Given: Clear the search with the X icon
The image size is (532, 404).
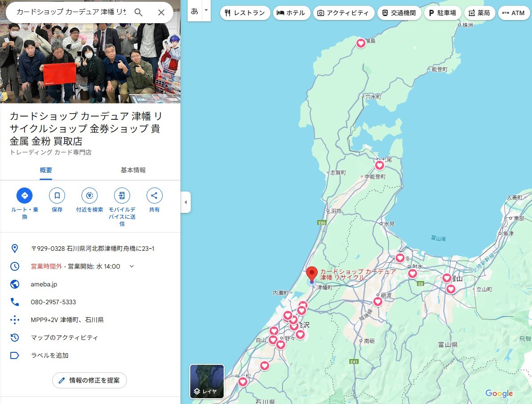Looking at the screenshot, I should point(161,12).
